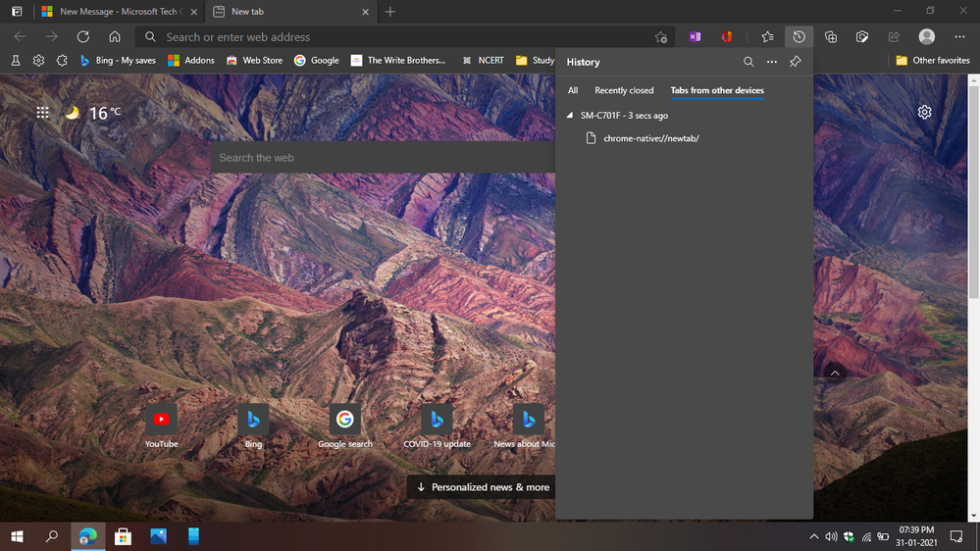The height and width of the screenshot is (551, 980).
Task: Click Personalized news & more button
Action: (x=483, y=487)
